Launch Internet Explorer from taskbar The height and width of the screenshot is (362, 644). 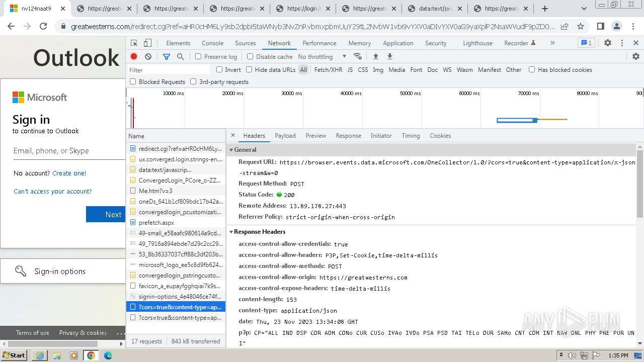coord(40,355)
